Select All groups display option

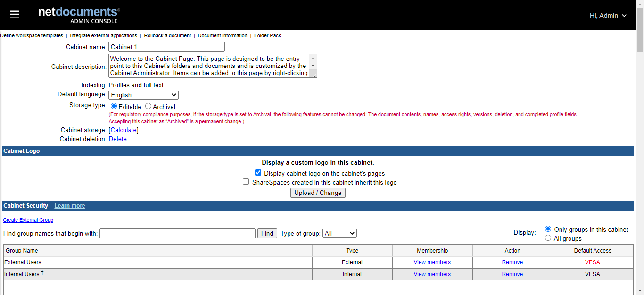click(x=548, y=238)
